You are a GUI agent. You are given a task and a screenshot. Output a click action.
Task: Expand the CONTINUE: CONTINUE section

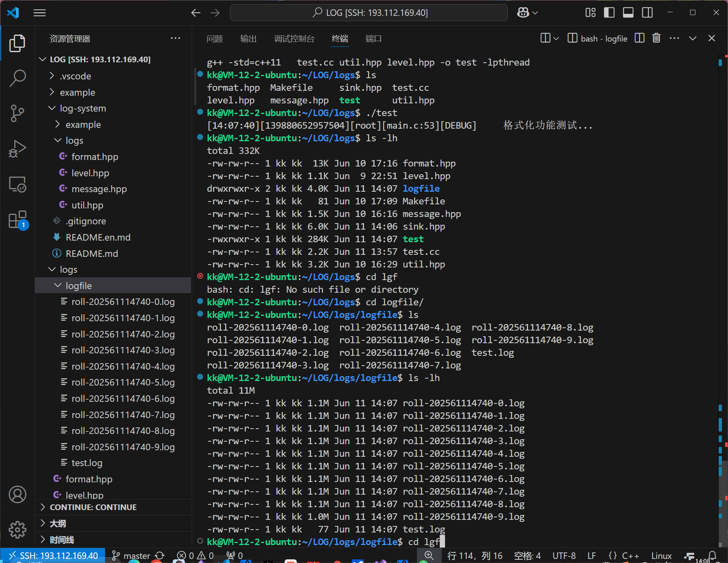[113, 507]
